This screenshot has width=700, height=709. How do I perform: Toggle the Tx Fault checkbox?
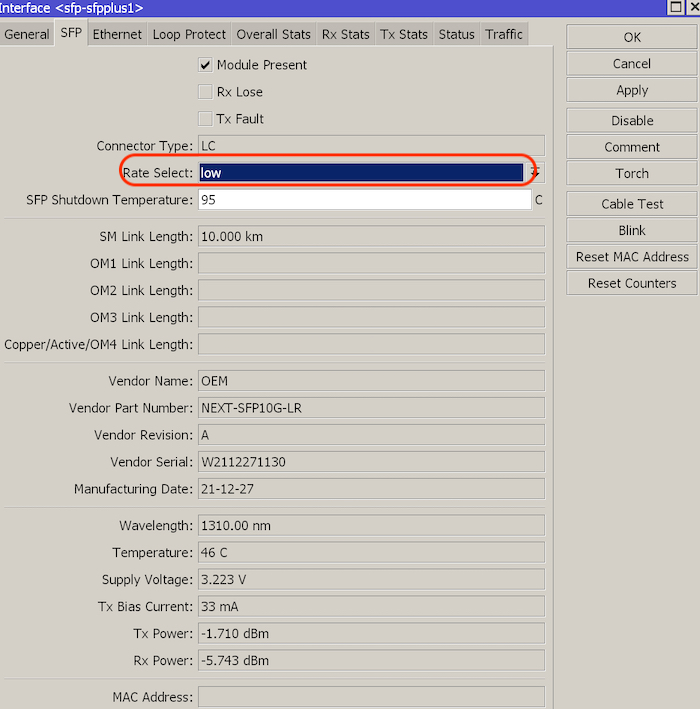205,119
